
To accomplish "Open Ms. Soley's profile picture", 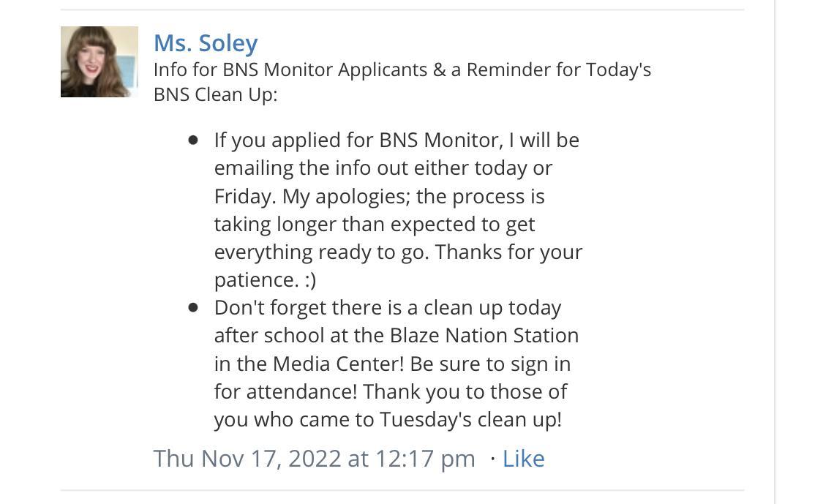I will [99, 62].
